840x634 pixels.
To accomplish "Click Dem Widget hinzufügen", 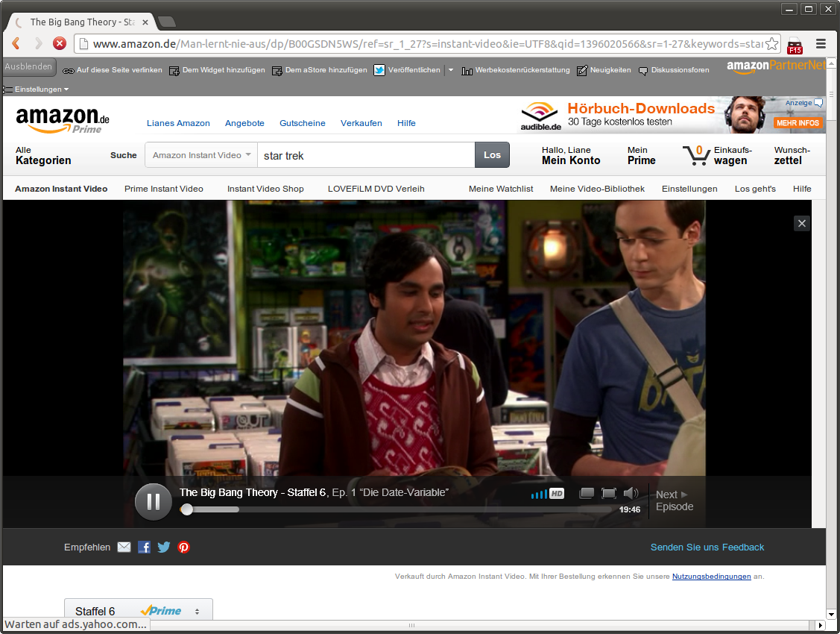I will coord(217,70).
